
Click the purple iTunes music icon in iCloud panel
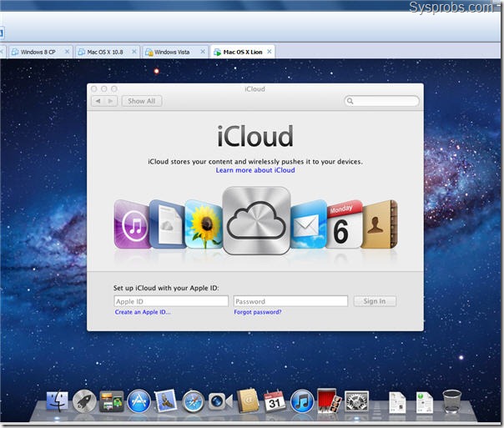pyautogui.click(x=132, y=224)
